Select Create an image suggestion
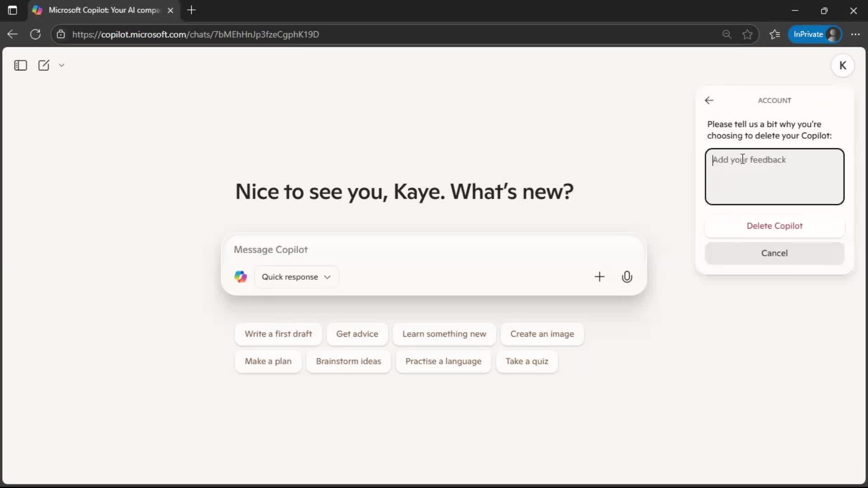 click(542, 334)
